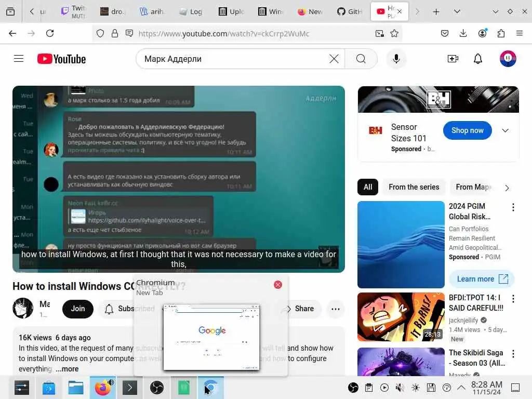Select the All filter chip
Image resolution: width=532 pixels, height=399 pixels.
pyautogui.click(x=368, y=187)
